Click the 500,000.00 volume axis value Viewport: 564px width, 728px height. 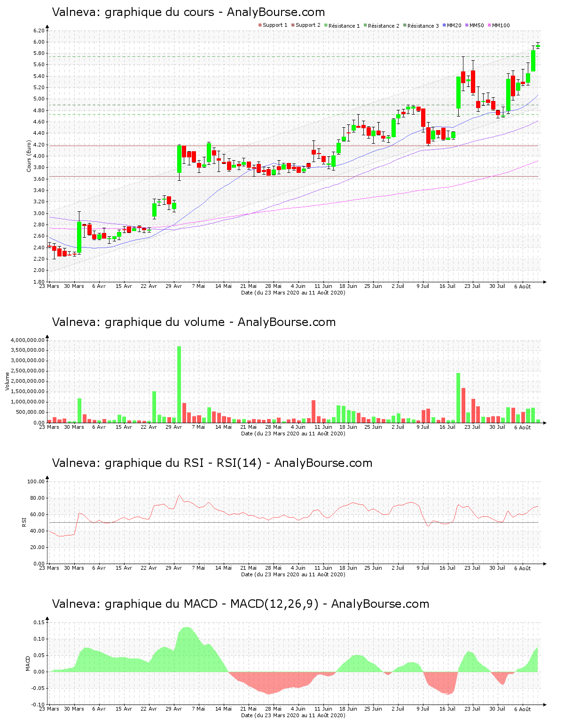pyautogui.click(x=31, y=412)
